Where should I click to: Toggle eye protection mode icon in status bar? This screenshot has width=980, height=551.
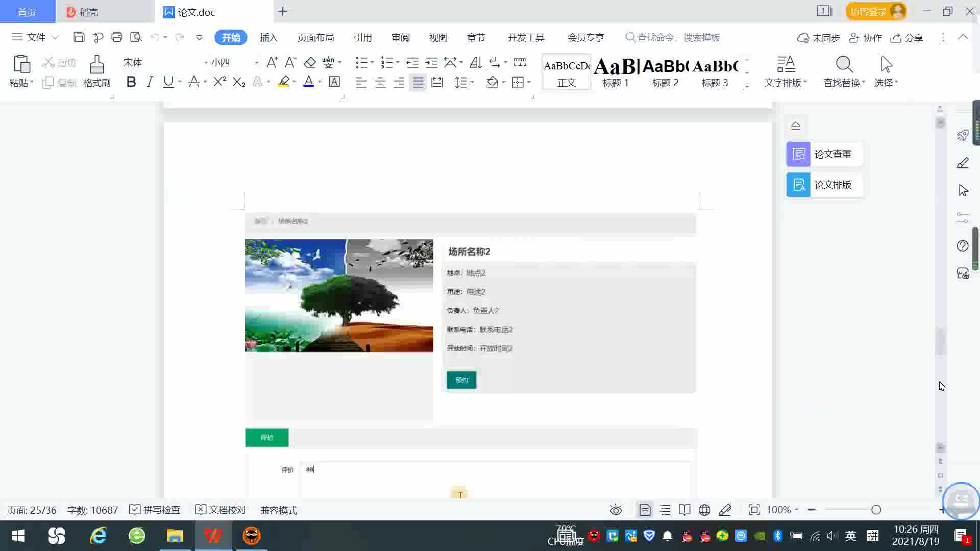(x=616, y=510)
